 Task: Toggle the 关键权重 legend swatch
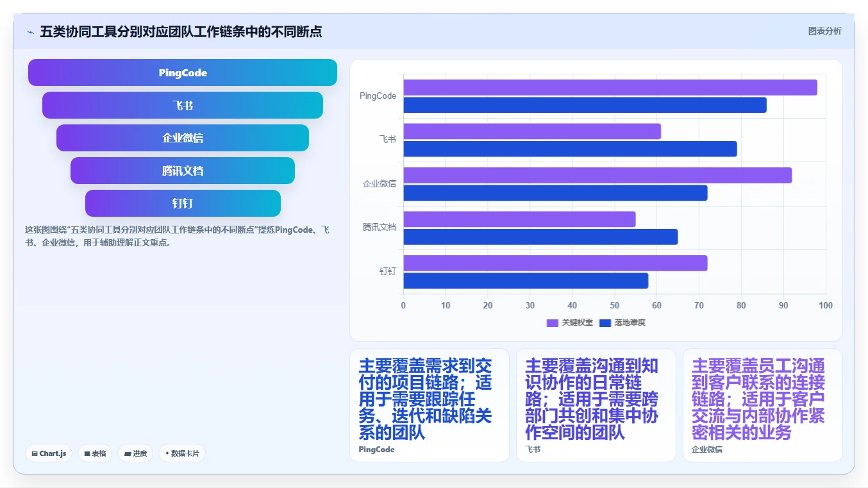point(552,323)
